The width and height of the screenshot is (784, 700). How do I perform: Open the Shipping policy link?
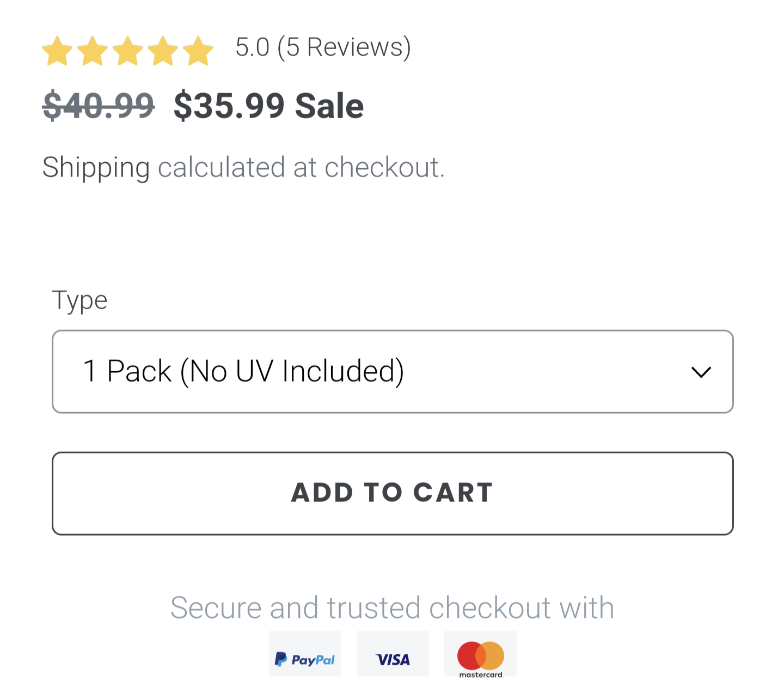pos(96,167)
